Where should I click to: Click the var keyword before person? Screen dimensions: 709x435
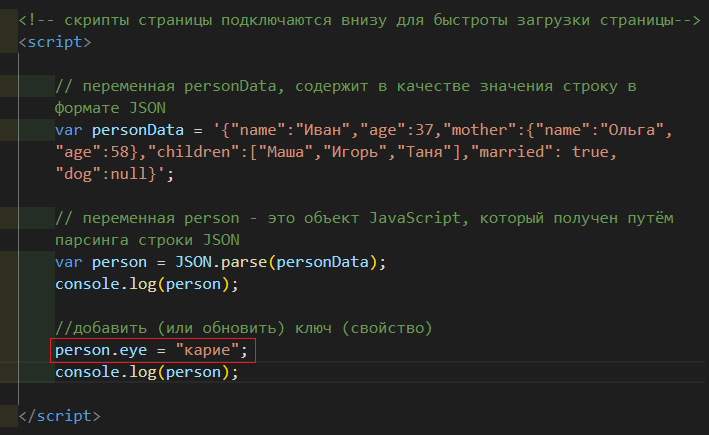tap(69, 262)
